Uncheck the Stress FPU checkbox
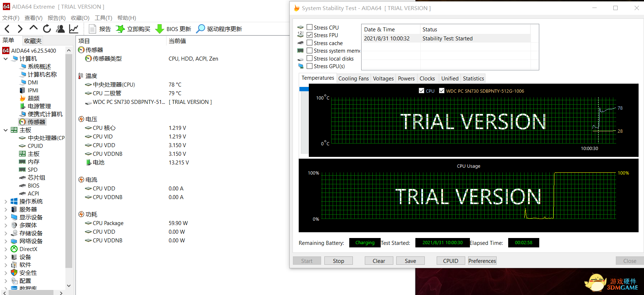 pos(310,35)
